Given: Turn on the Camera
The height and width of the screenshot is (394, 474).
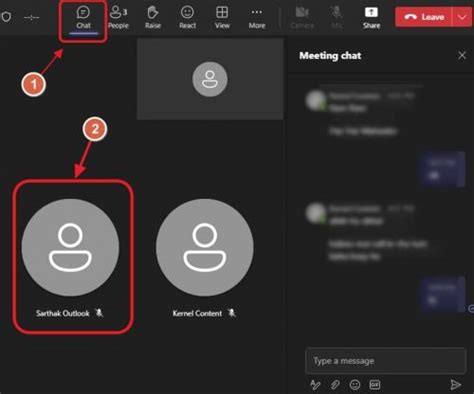Looking at the screenshot, I should tap(302, 18).
